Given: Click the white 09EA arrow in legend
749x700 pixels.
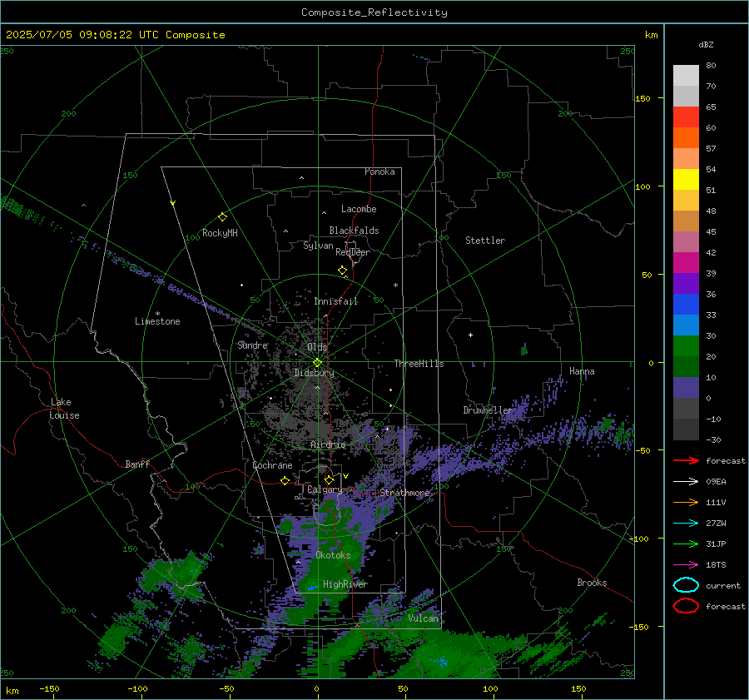Looking at the screenshot, I should (686, 482).
